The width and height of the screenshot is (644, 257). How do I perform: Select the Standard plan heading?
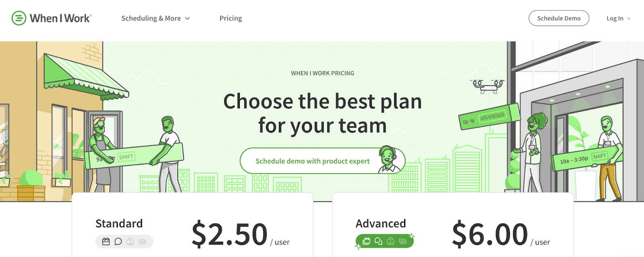119,223
